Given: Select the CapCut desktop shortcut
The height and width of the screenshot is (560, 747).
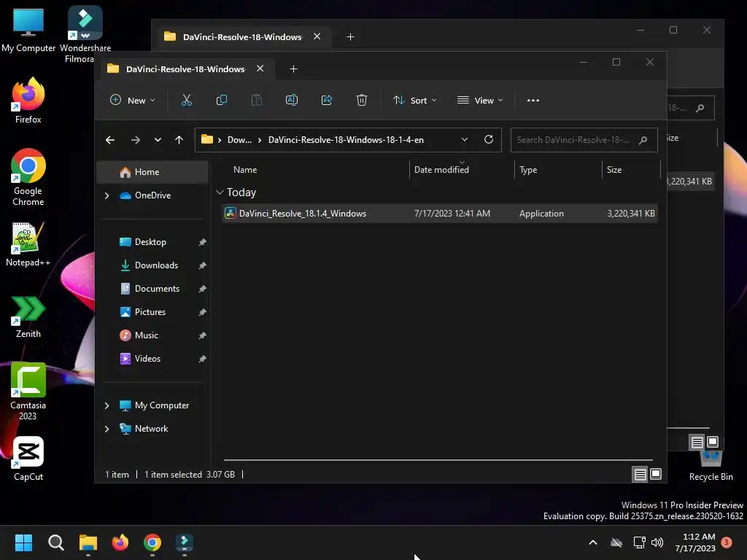Looking at the screenshot, I should pos(28,459).
